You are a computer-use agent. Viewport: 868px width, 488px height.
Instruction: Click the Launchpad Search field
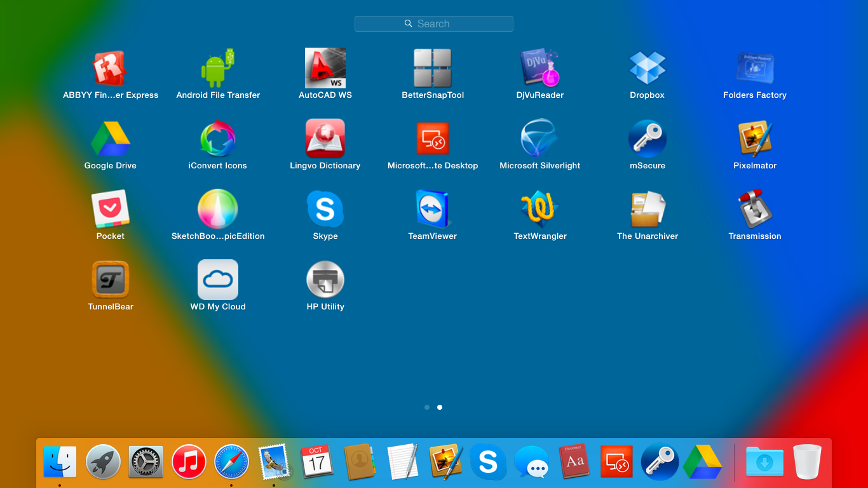(434, 24)
